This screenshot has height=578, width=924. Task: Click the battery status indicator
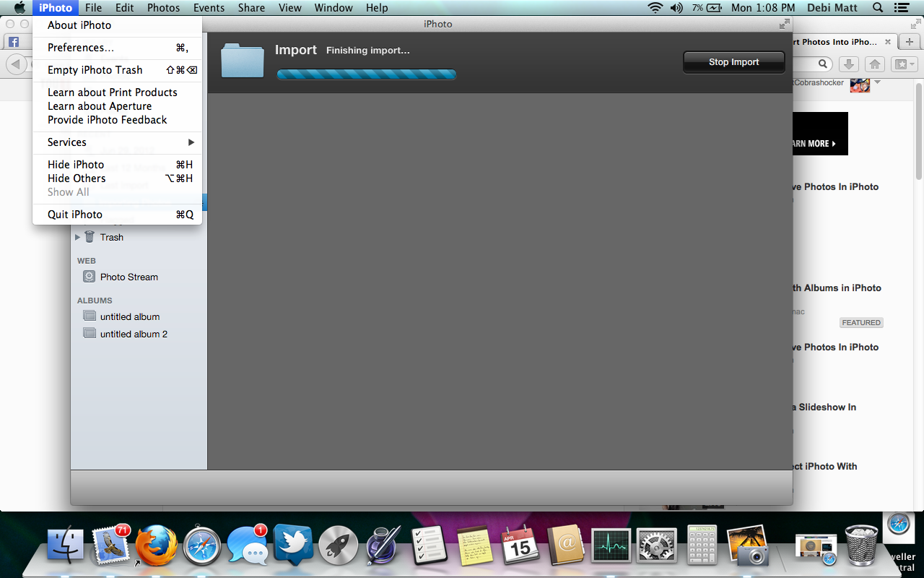tap(707, 8)
